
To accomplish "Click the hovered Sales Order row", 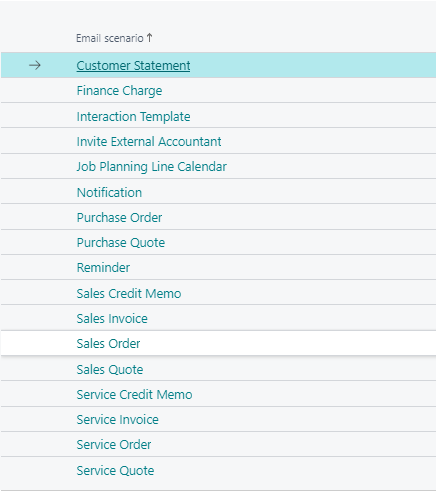I will coord(218,343).
